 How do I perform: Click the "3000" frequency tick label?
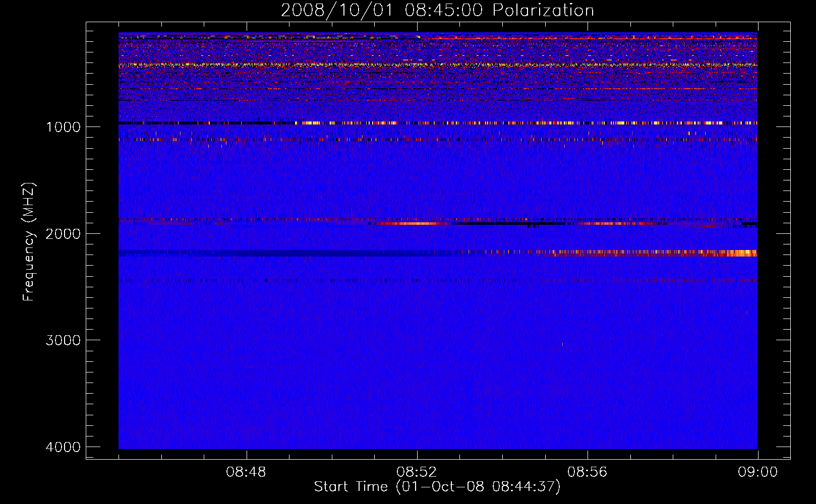(x=63, y=340)
